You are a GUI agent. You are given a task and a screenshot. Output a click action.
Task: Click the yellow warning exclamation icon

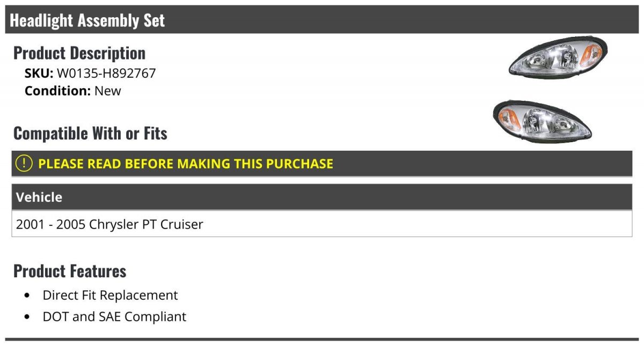24,164
